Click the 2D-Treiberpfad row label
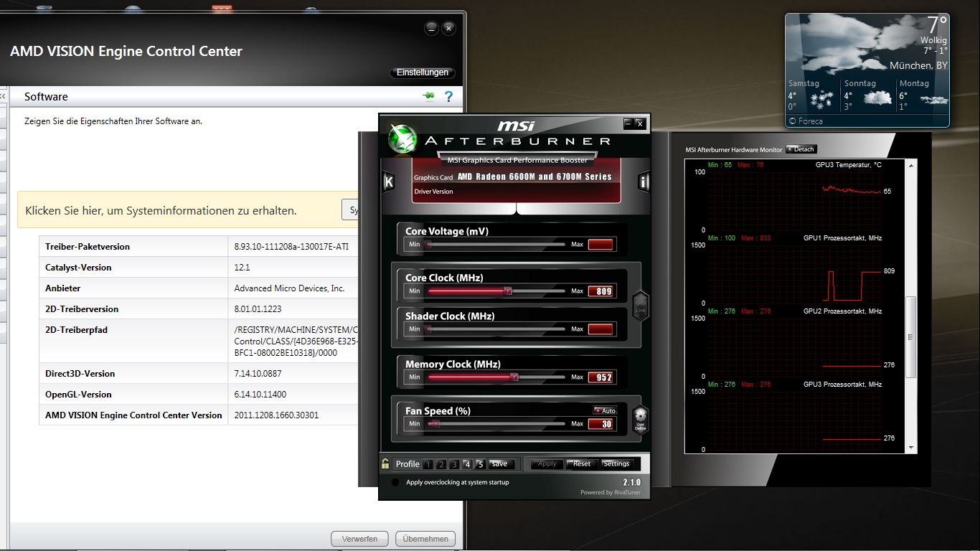 point(76,330)
